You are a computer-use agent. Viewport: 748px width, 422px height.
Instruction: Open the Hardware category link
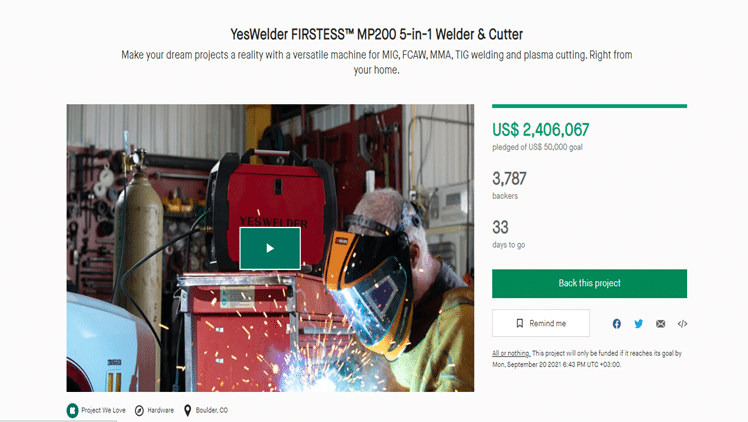160,410
